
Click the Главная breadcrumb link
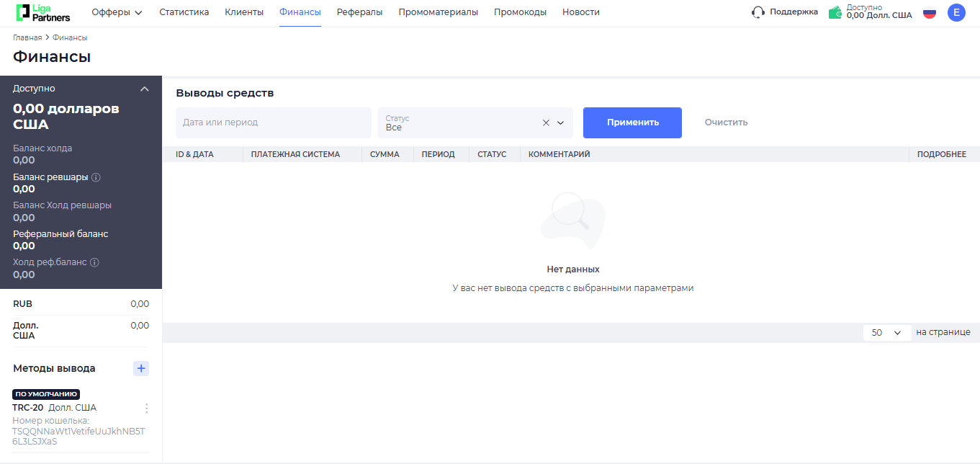point(27,37)
